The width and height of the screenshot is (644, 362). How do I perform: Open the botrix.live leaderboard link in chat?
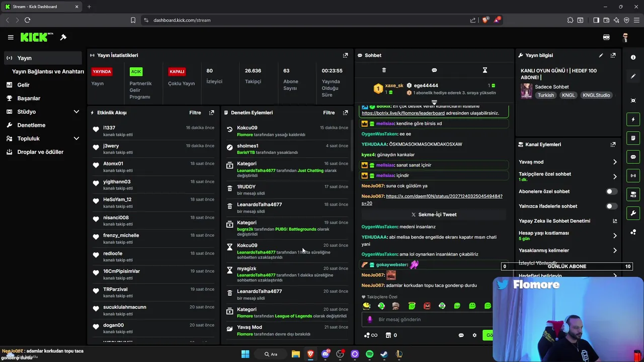[x=403, y=113]
